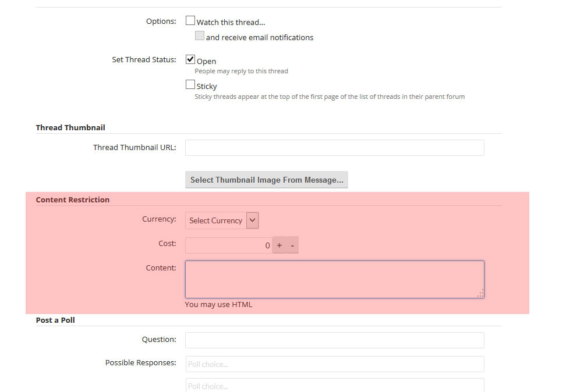Select the first Poll choice field
This screenshot has width=584, height=392.
pyautogui.click(x=334, y=364)
